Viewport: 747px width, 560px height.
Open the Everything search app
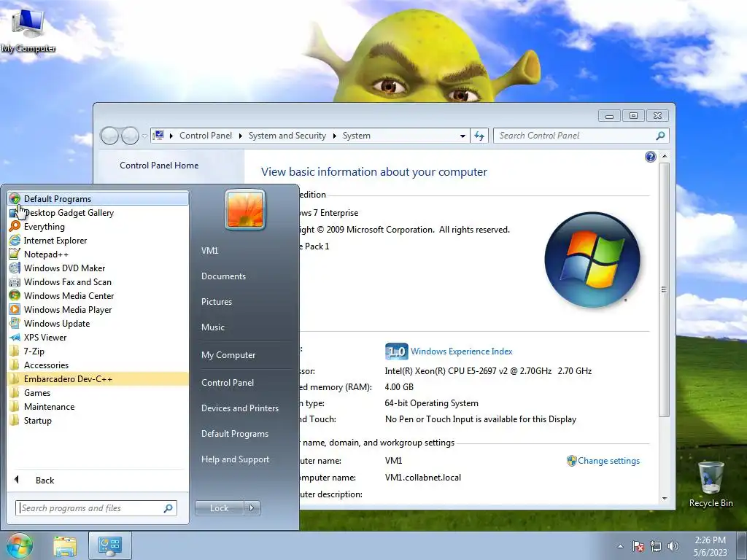coord(98,227)
